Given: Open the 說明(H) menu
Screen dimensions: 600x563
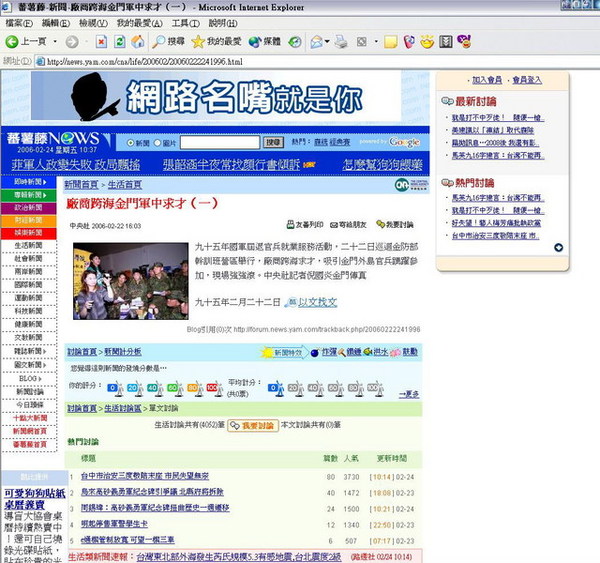Looking at the screenshot, I should pyautogui.click(x=223, y=23).
